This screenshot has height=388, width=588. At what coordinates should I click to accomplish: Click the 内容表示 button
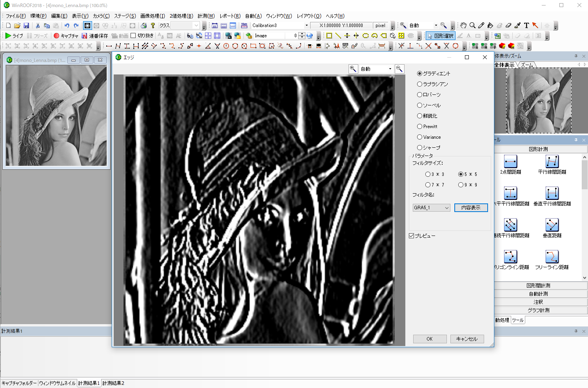click(471, 208)
